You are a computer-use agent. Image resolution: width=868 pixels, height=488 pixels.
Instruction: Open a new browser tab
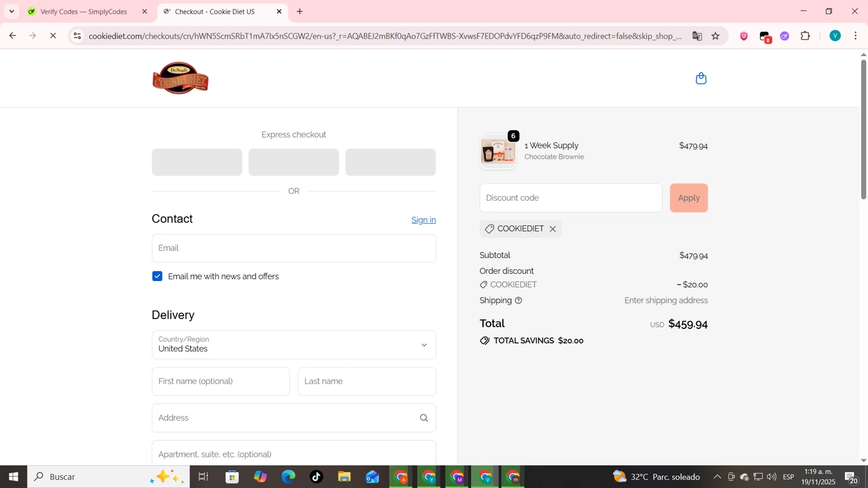(300, 12)
